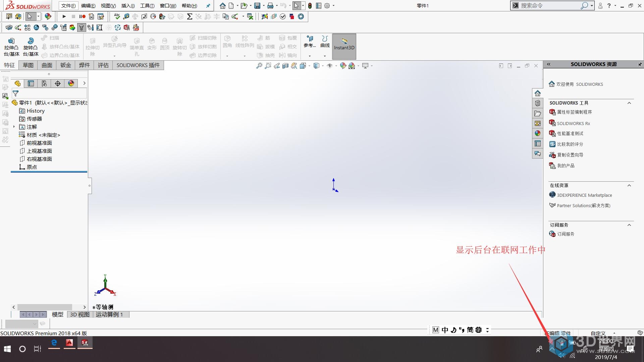
Task: Open Apply Scene icon in view toolbar
Action: point(352,66)
